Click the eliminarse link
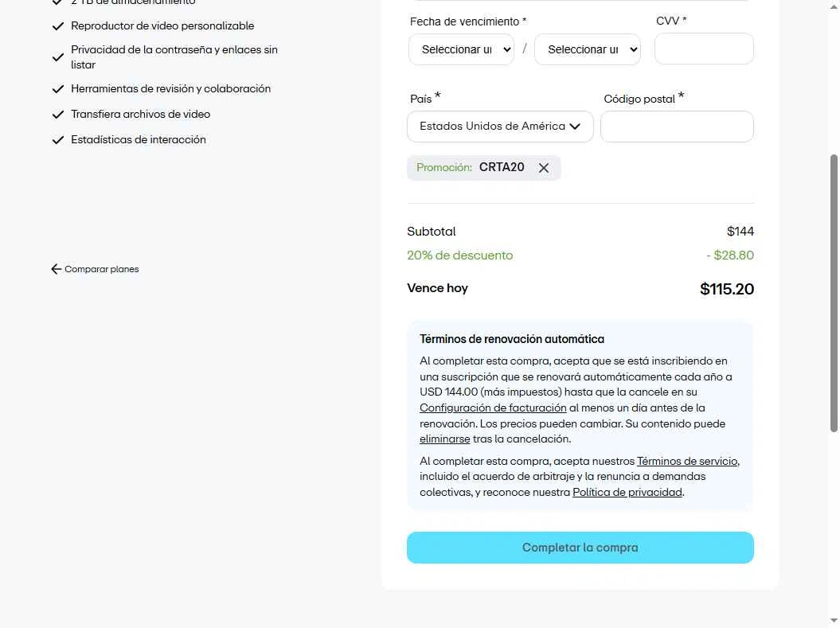This screenshot has height=628, width=840. coord(444,439)
